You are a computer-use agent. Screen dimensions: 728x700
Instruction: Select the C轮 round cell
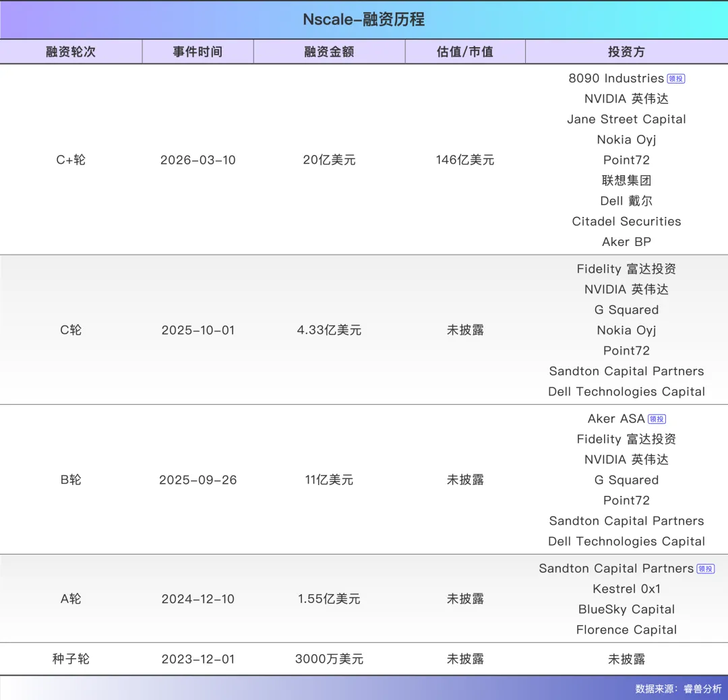pos(71,330)
